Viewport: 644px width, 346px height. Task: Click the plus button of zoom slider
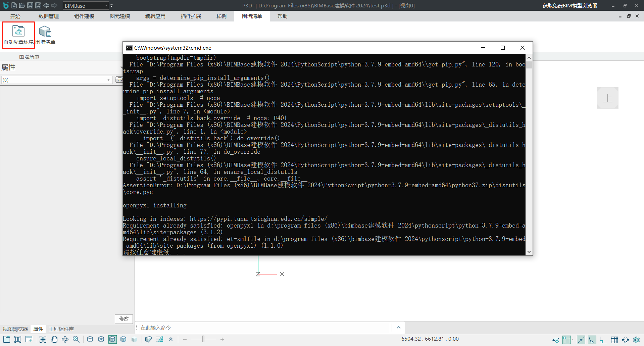pos(222,339)
